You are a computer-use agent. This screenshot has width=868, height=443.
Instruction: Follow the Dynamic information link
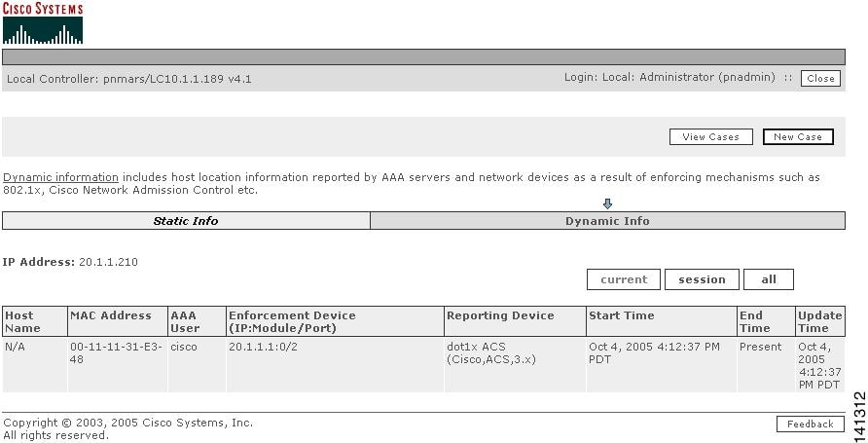(x=60, y=177)
